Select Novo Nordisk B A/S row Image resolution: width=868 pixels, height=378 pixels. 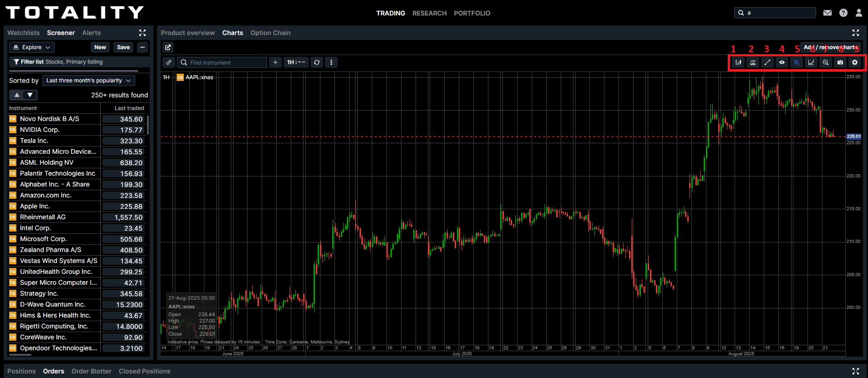[x=77, y=119]
